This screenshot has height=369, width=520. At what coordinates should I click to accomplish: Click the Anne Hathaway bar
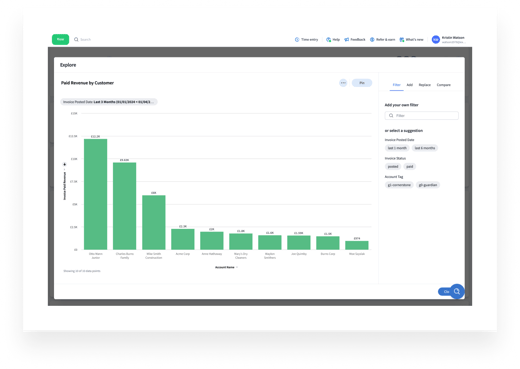click(212, 241)
